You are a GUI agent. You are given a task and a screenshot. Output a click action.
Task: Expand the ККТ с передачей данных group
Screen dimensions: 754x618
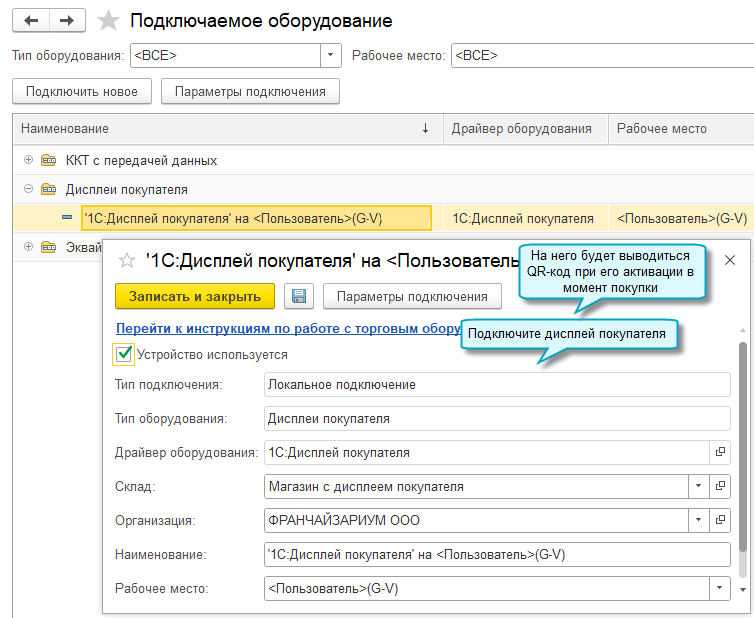(x=28, y=160)
